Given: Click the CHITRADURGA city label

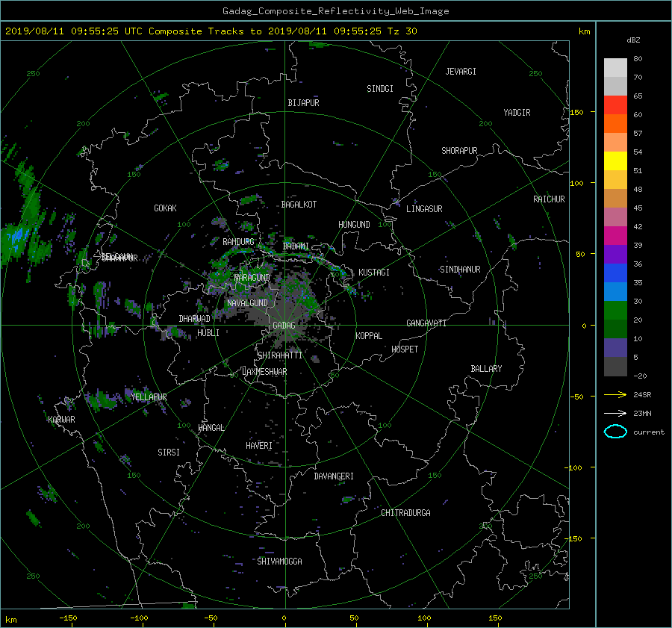Looking at the screenshot, I should pyautogui.click(x=405, y=513).
